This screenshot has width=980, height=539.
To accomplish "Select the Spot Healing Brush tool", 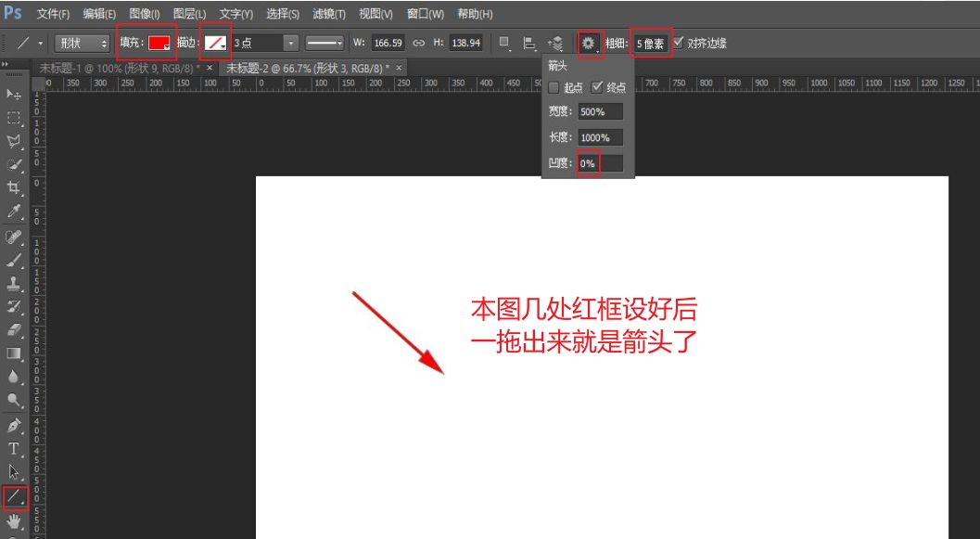I will [14, 237].
